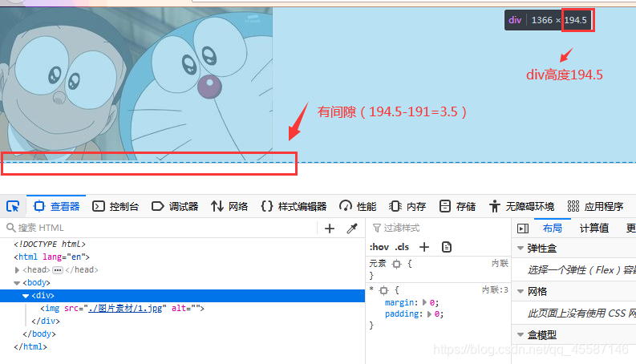Click the padding property name

(402, 314)
